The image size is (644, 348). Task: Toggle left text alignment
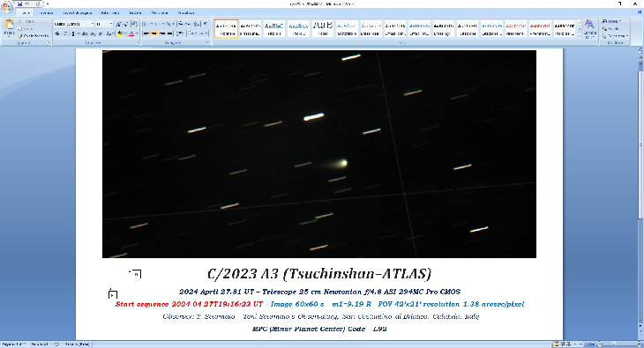[x=146, y=33]
